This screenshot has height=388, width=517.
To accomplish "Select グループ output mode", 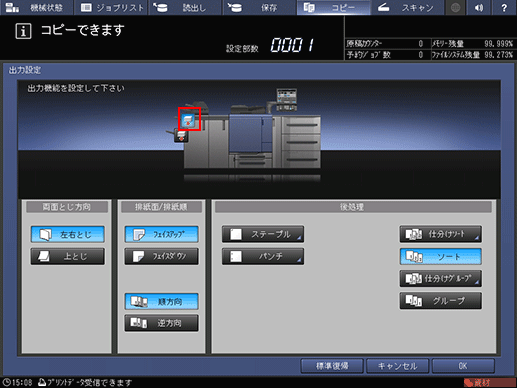I will click(x=441, y=301).
